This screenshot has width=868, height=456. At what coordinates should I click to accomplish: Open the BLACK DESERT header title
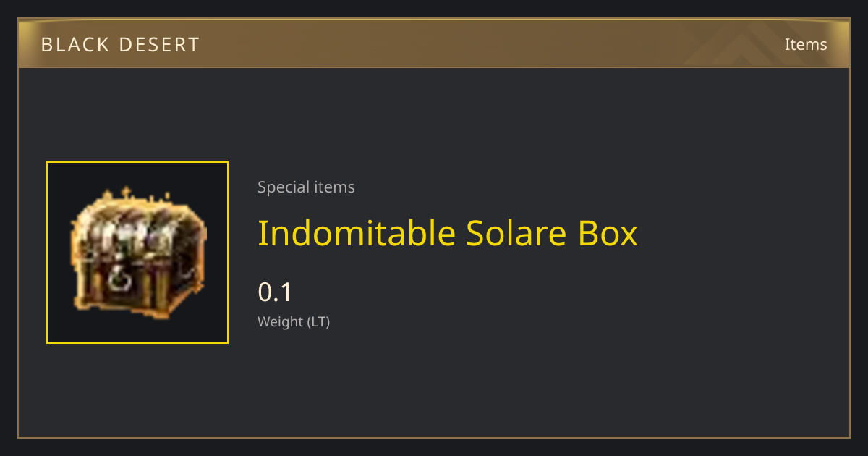pos(120,45)
